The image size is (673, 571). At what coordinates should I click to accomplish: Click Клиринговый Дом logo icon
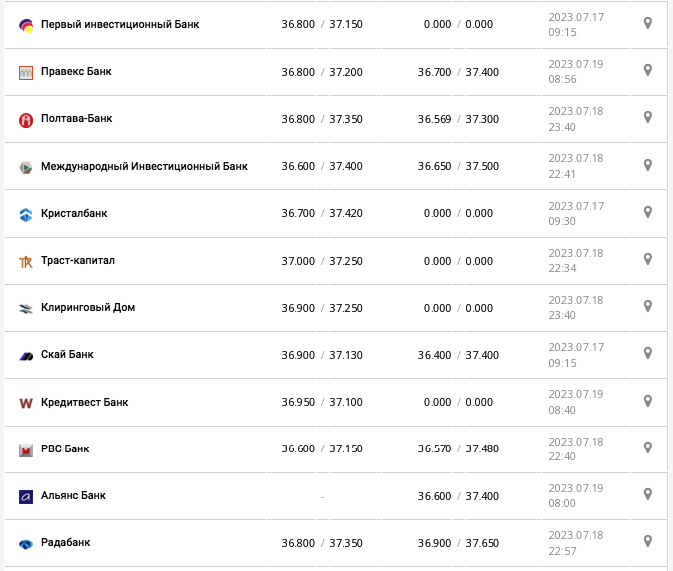(x=26, y=309)
